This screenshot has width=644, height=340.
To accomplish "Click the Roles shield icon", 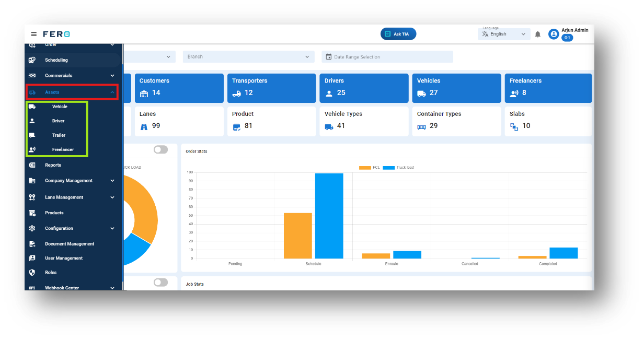I will (32, 273).
